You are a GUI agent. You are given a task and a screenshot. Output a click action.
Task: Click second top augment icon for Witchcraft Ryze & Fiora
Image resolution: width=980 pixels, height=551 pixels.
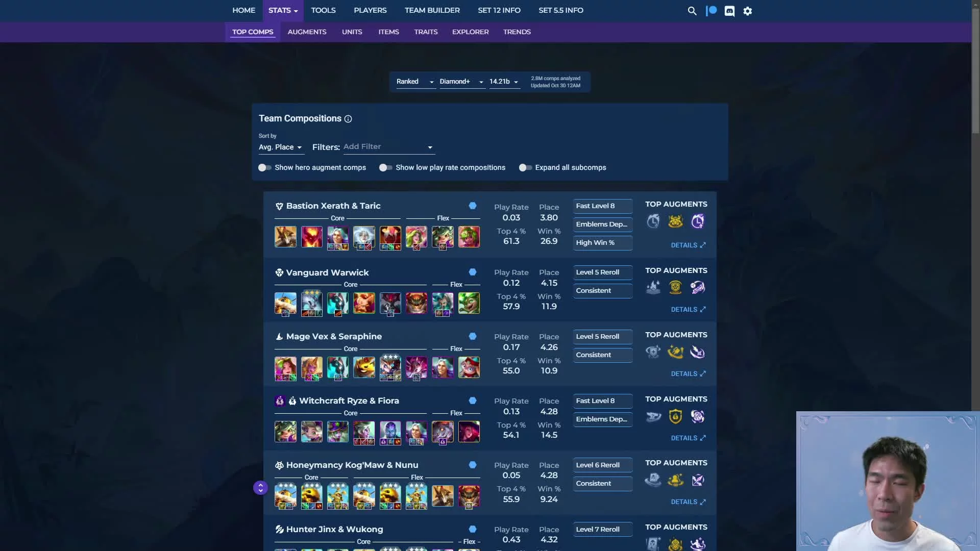coord(675,416)
